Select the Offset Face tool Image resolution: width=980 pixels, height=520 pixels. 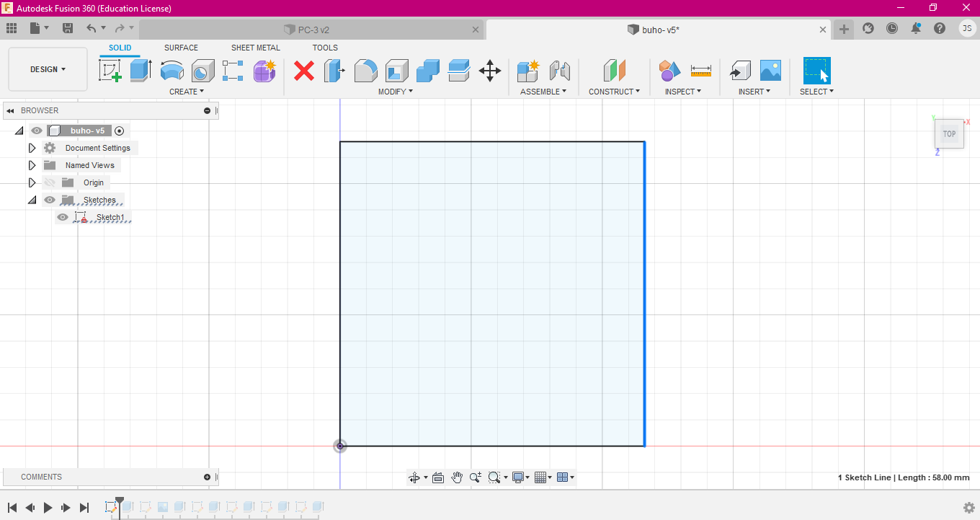click(459, 71)
